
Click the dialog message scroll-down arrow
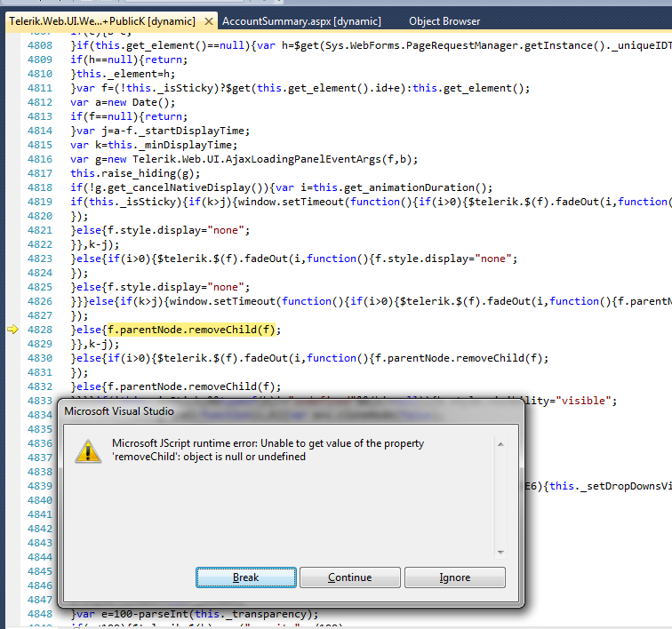click(x=500, y=553)
